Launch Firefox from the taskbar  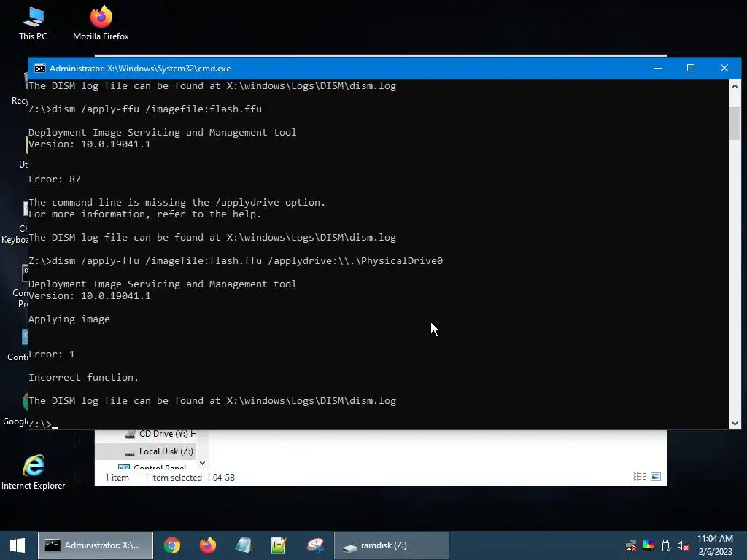[207, 545]
